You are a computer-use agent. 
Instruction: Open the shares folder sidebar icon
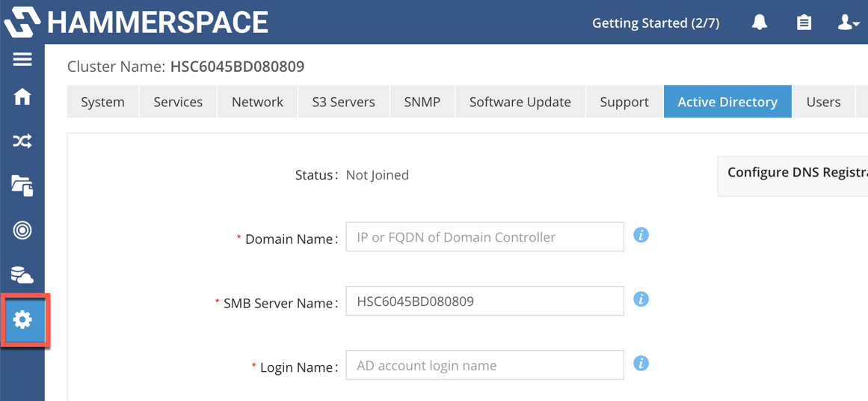point(22,186)
